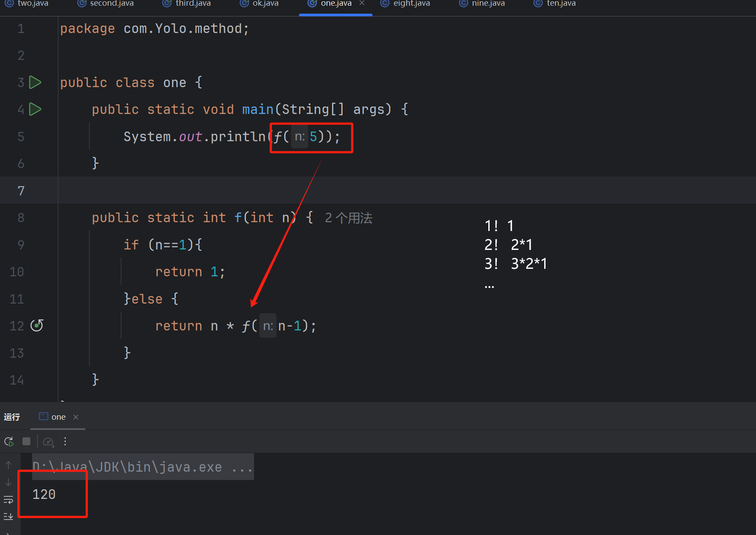Click the println call
Viewport: 756px width, 535px height.
click(238, 137)
